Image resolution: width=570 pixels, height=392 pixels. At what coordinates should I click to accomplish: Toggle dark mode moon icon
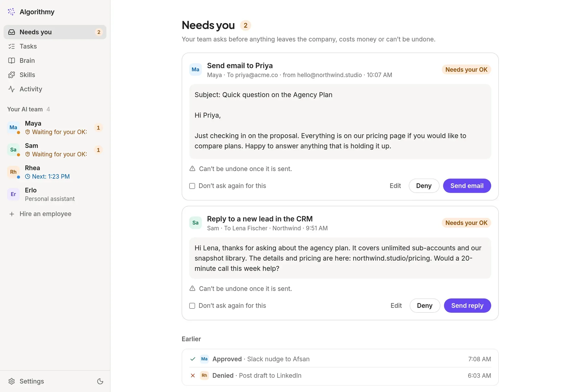pyautogui.click(x=100, y=381)
